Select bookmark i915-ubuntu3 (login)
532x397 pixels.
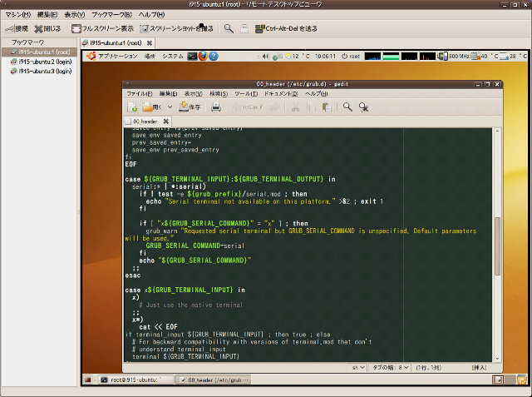41,71
